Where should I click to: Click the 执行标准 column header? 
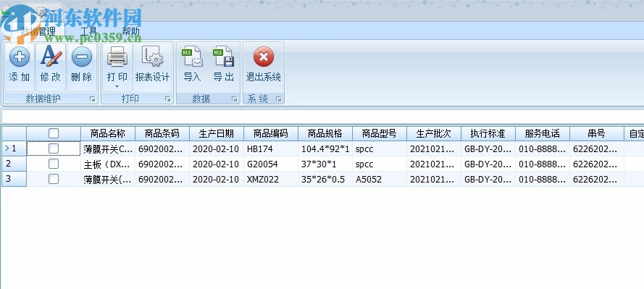point(488,133)
